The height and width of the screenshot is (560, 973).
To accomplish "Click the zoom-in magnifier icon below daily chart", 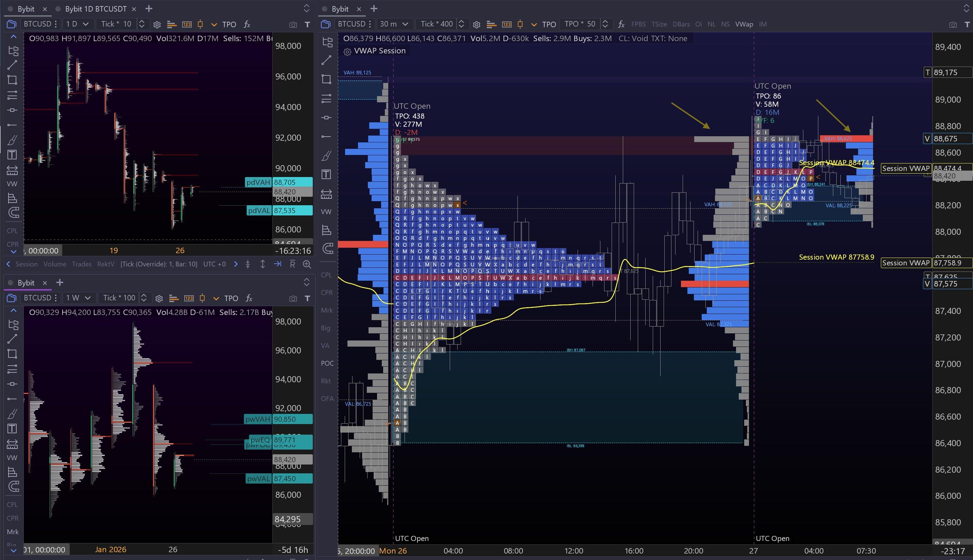I will (x=307, y=264).
